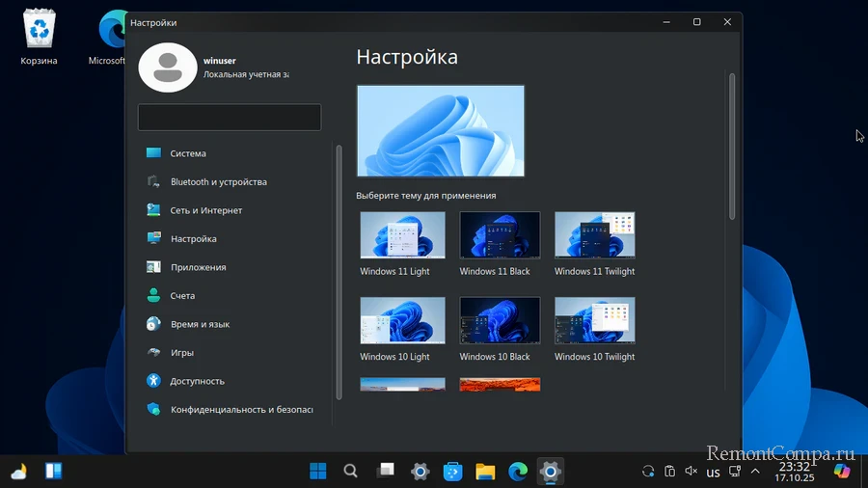Click the Система monitor icon in sidebar

coord(153,153)
